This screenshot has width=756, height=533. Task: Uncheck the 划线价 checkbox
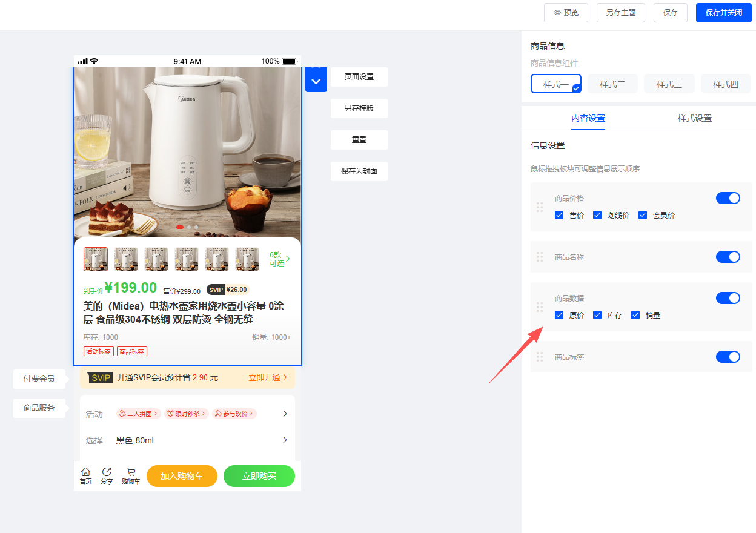(597, 215)
